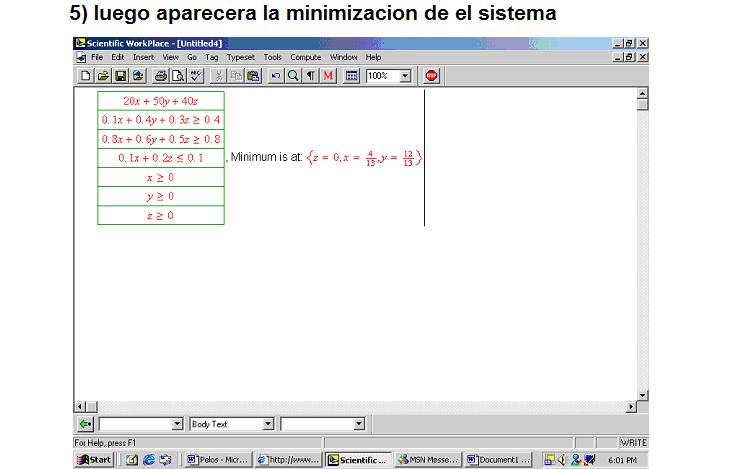This screenshot has width=753, height=469.
Task: Click the vertical scrollbar up arrow
Action: pos(643,93)
